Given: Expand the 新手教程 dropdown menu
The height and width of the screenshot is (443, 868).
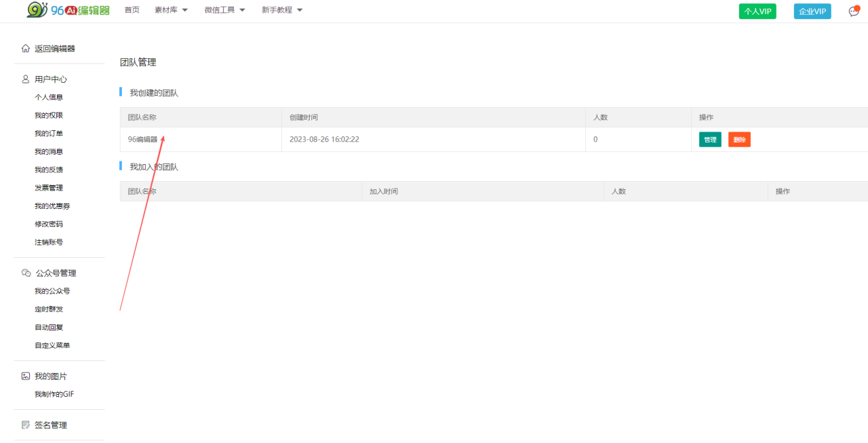Looking at the screenshot, I should (282, 10).
